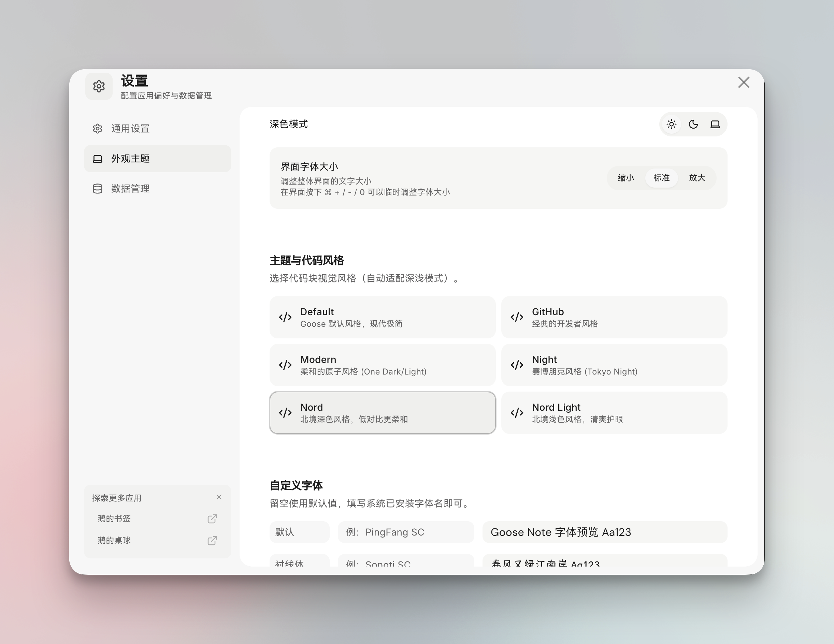Select system theme laptop icon

point(715,125)
